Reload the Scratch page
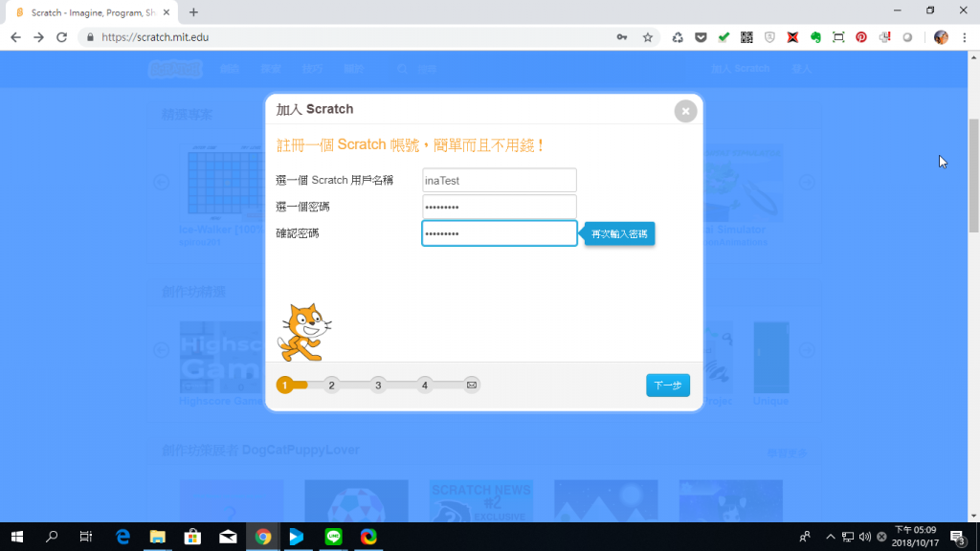The image size is (980, 551). pyautogui.click(x=61, y=37)
